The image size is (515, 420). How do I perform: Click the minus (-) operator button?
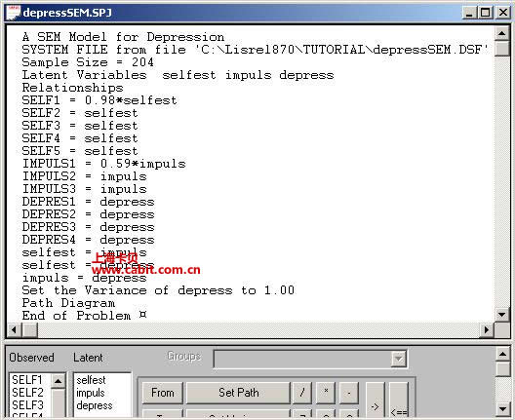pos(349,393)
